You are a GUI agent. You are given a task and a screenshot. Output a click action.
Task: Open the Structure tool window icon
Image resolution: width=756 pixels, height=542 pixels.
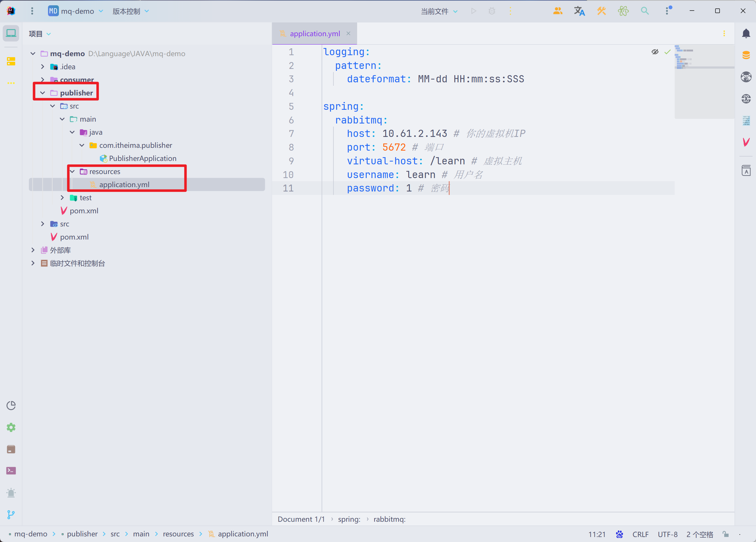[x=11, y=61]
